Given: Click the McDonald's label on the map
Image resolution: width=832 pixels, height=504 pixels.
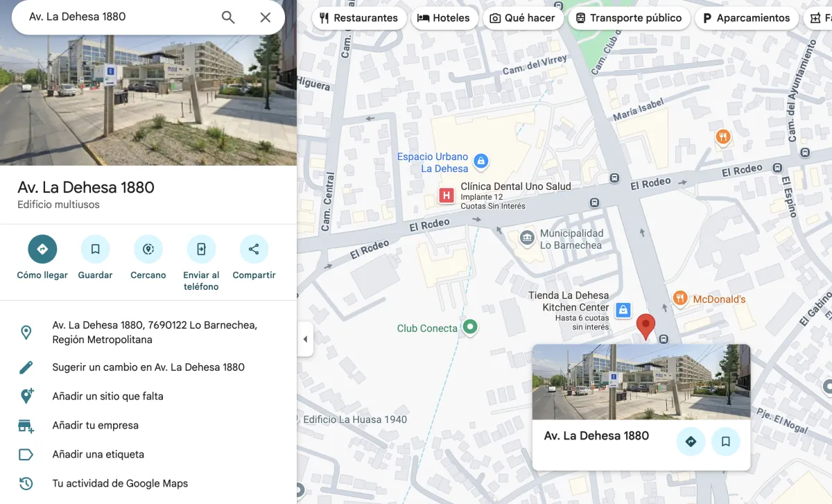Looking at the screenshot, I should (x=719, y=299).
